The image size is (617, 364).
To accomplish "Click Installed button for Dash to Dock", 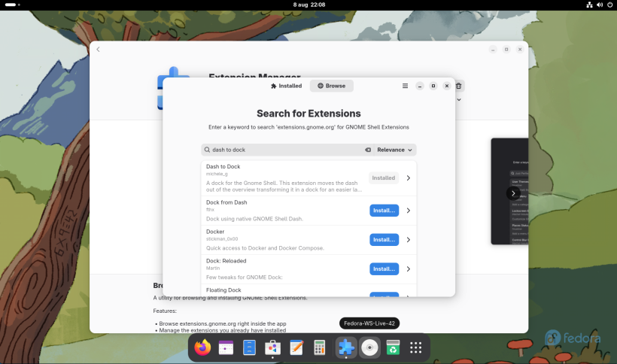I will pyautogui.click(x=383, y=178).
